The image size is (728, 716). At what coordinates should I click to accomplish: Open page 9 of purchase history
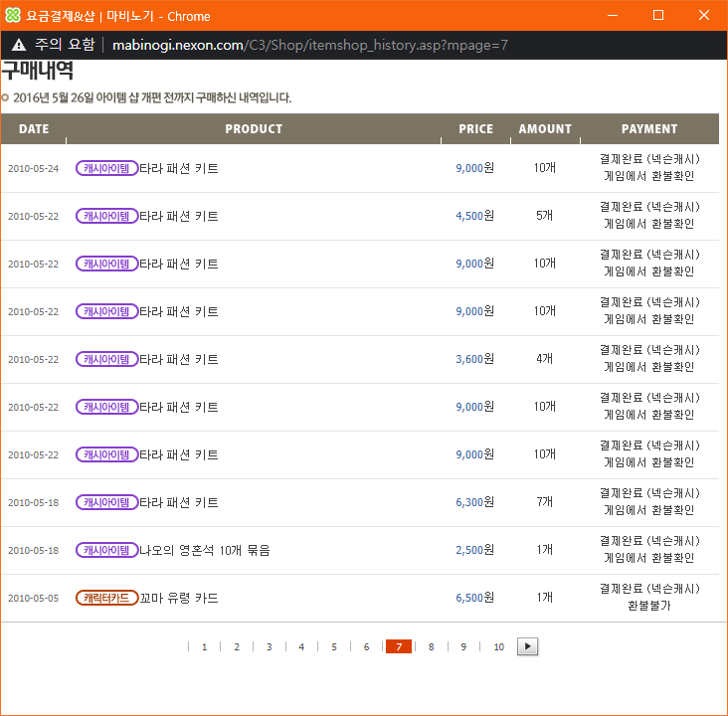(x=463, y=646)
